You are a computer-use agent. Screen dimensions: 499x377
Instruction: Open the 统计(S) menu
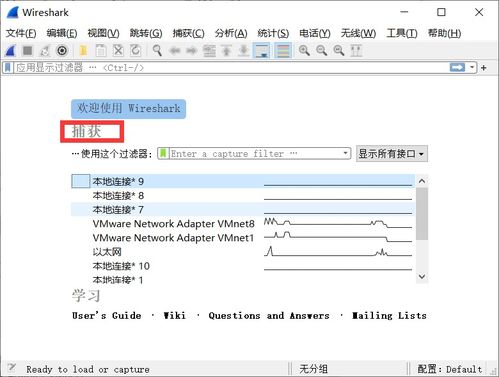click(273, 33)
